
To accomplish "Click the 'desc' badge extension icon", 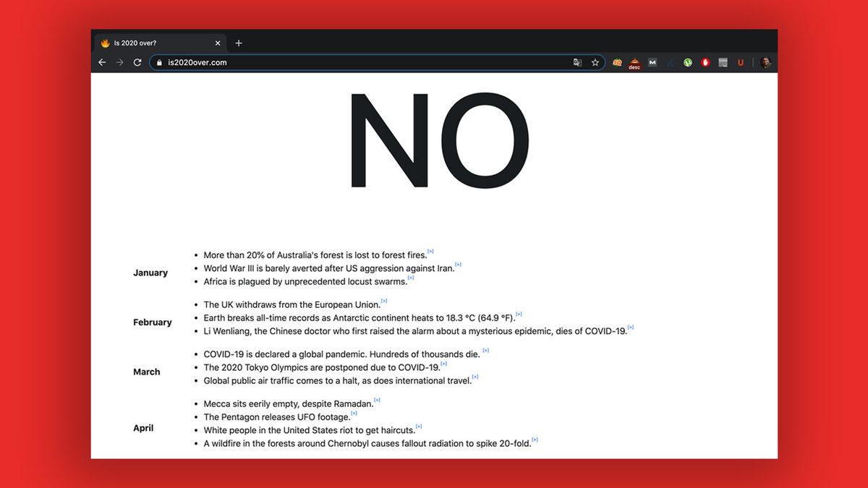I will click(634, 64).
